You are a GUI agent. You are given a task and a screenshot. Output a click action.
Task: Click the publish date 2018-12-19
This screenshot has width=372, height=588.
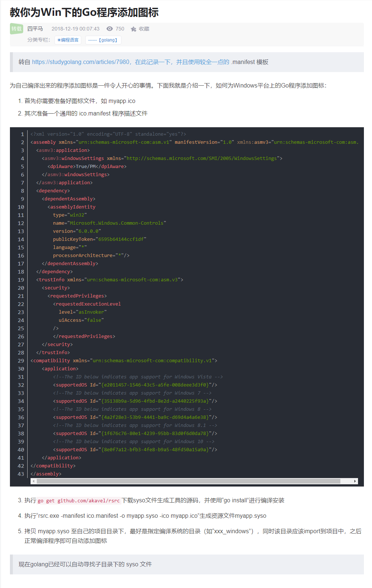[x=75, y=29]
